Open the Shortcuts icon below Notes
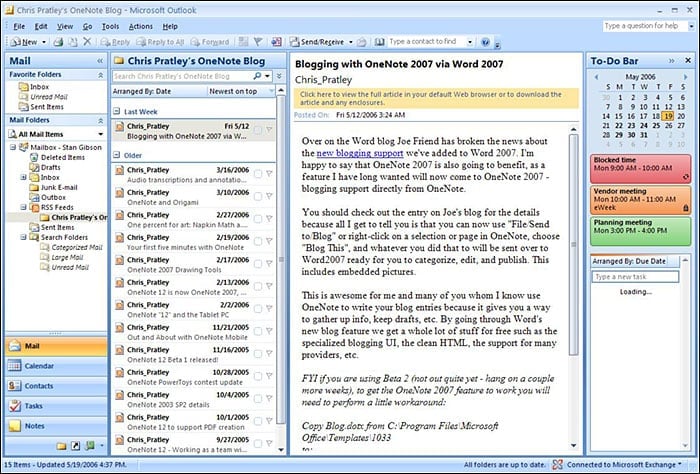Screen dimensions: 700x474 (76, 445)
